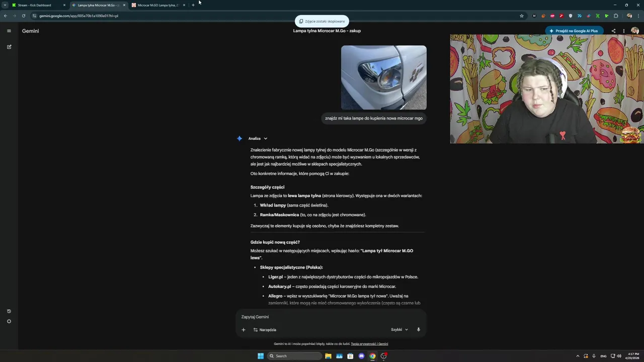
Task: Click the shield extension icon in toolbar
Action: click(x=571, y=16)
